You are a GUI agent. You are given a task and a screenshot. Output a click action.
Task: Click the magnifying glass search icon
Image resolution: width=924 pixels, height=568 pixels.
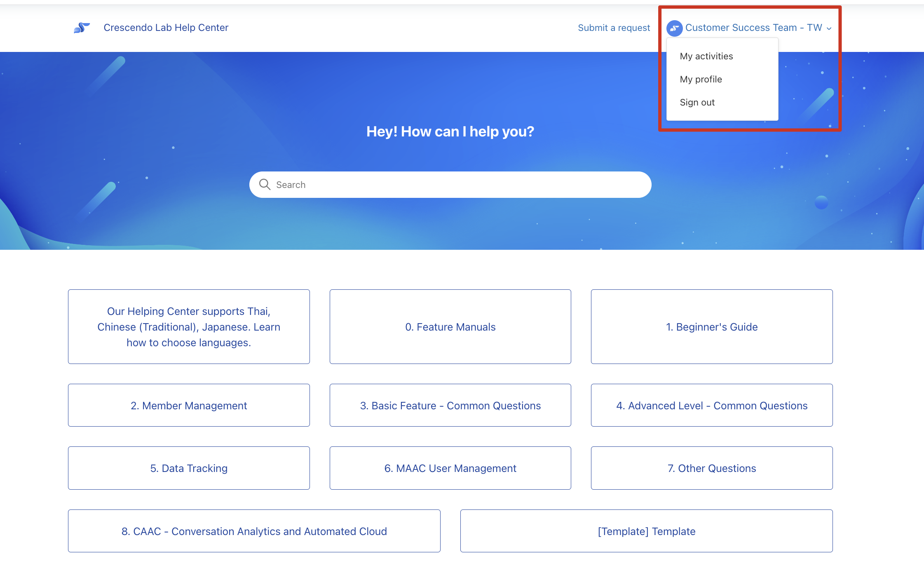click(265, 184)
